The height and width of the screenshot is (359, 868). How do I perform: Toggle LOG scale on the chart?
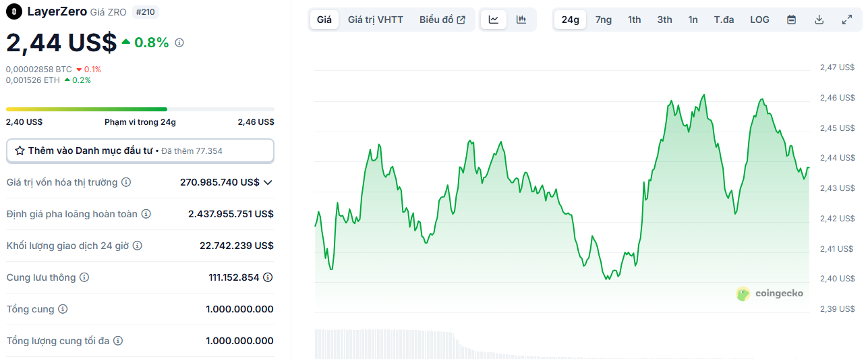[x=759, y=20]
